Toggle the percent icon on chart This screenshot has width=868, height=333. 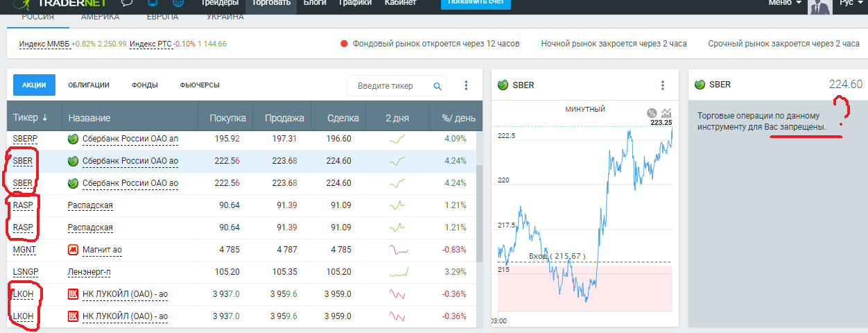point(652,113)
